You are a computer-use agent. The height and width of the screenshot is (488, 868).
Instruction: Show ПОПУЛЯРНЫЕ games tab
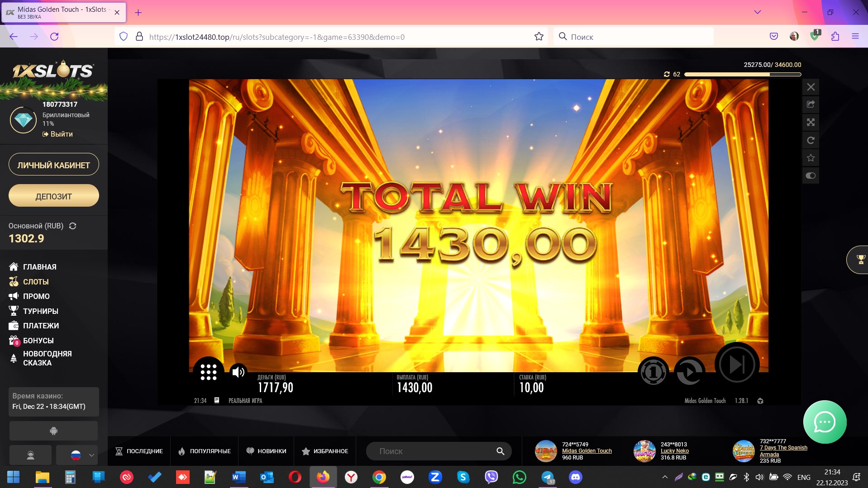point(205,451)
